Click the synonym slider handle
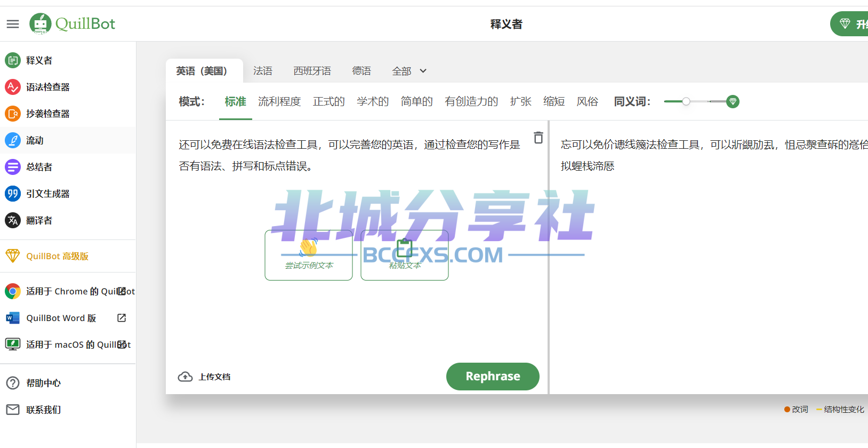This screenshot has height=448, width=868. click(x=686, y=101)
